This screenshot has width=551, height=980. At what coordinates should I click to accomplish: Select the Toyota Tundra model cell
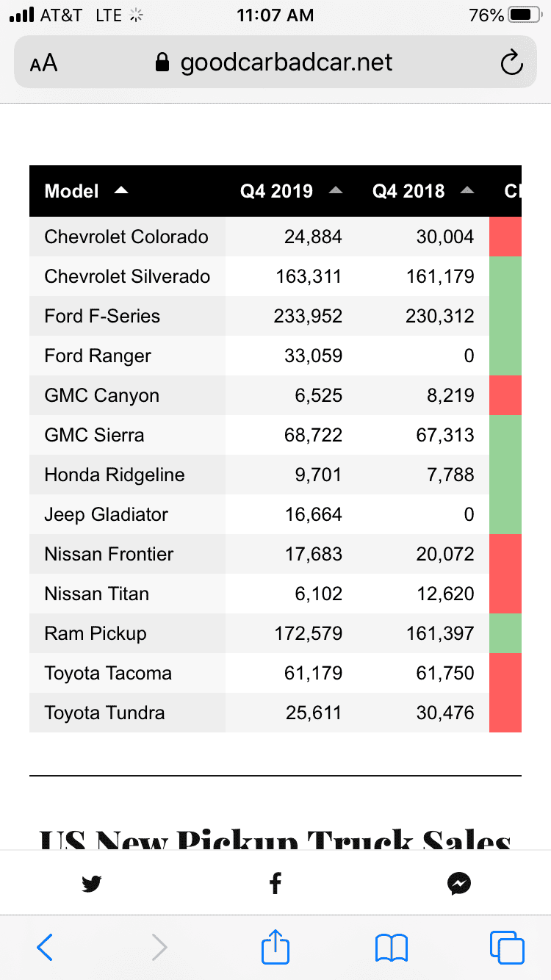[127, 713]
